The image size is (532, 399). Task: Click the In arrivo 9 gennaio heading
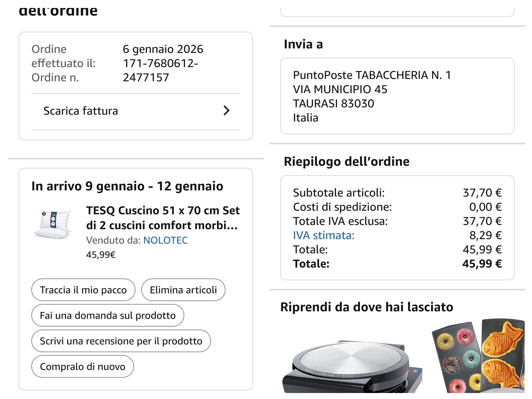(x=127, y=186)
